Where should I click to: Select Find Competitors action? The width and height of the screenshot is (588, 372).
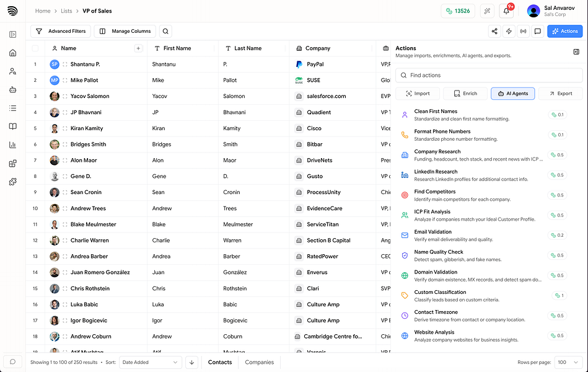pos(484,195)
